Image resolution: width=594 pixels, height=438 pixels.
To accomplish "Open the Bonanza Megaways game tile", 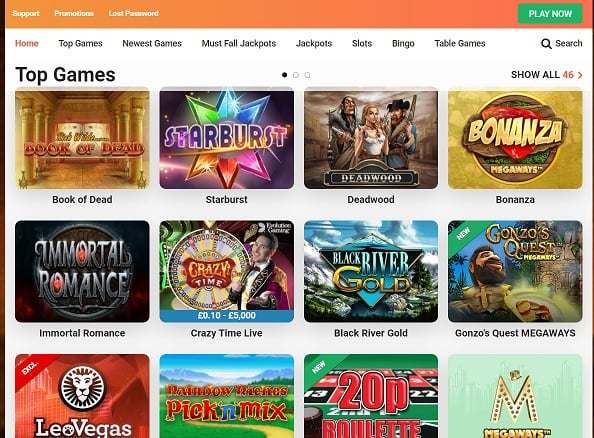I will tap(515, 138).
